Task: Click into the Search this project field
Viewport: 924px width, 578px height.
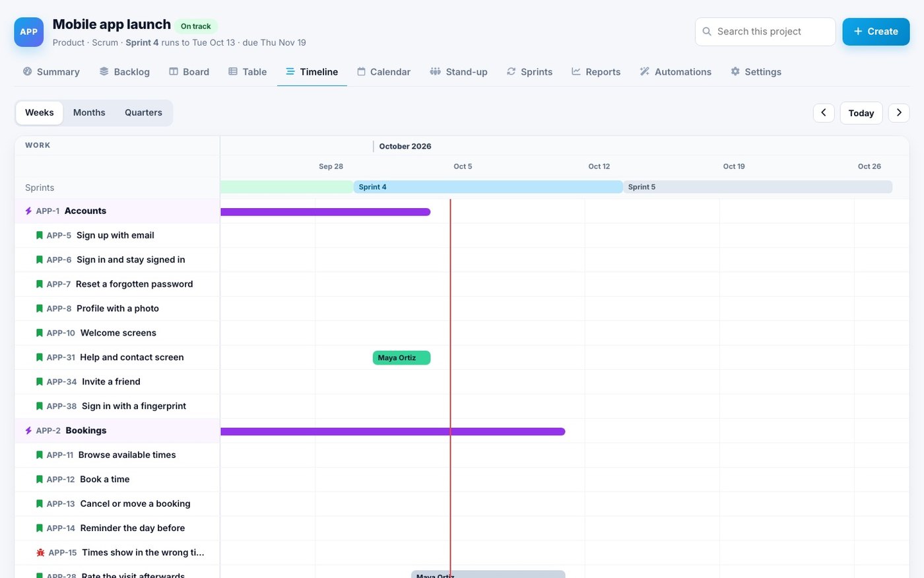Action: click(766, 32)
